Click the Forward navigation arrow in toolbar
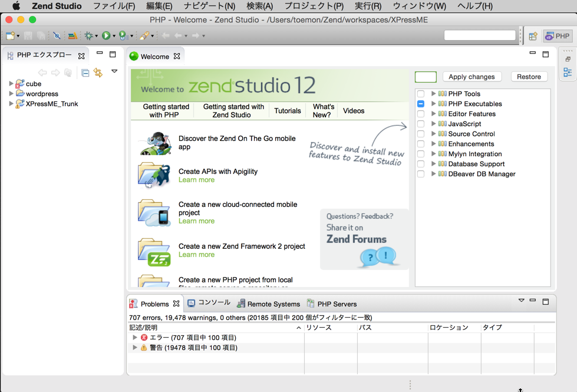The image size is (577, 392). [196, 36]
